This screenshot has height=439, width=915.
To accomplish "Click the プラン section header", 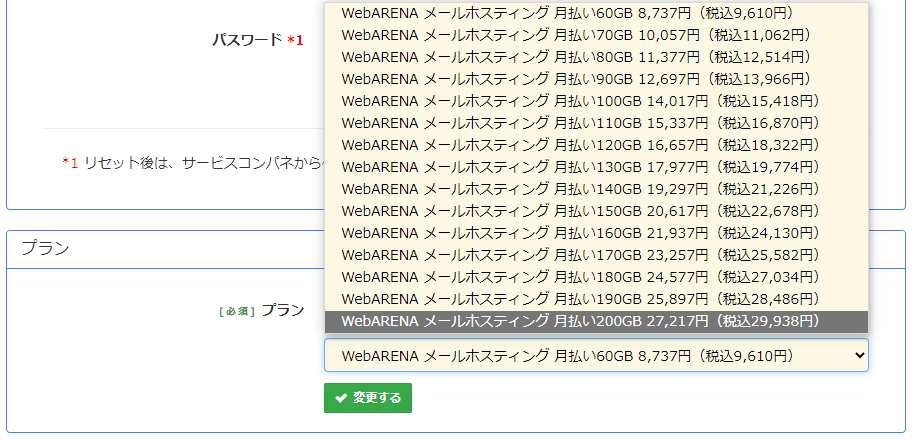I will 46,249.
